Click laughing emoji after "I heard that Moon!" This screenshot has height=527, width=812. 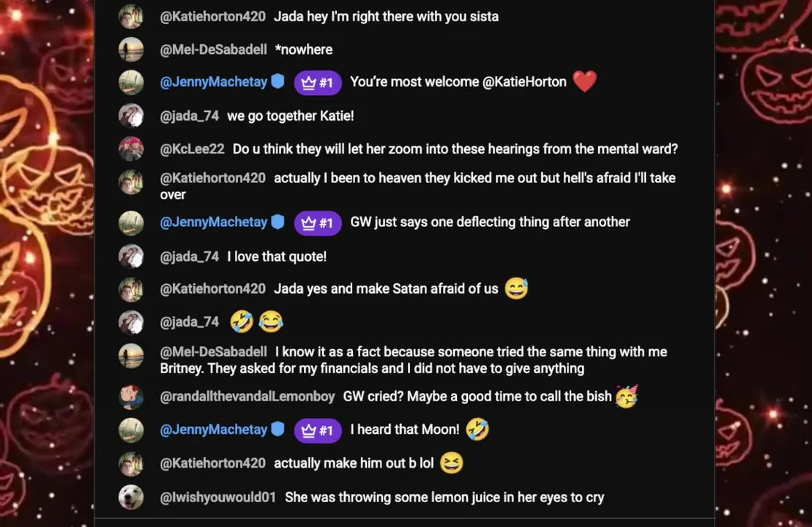point(477,430)
